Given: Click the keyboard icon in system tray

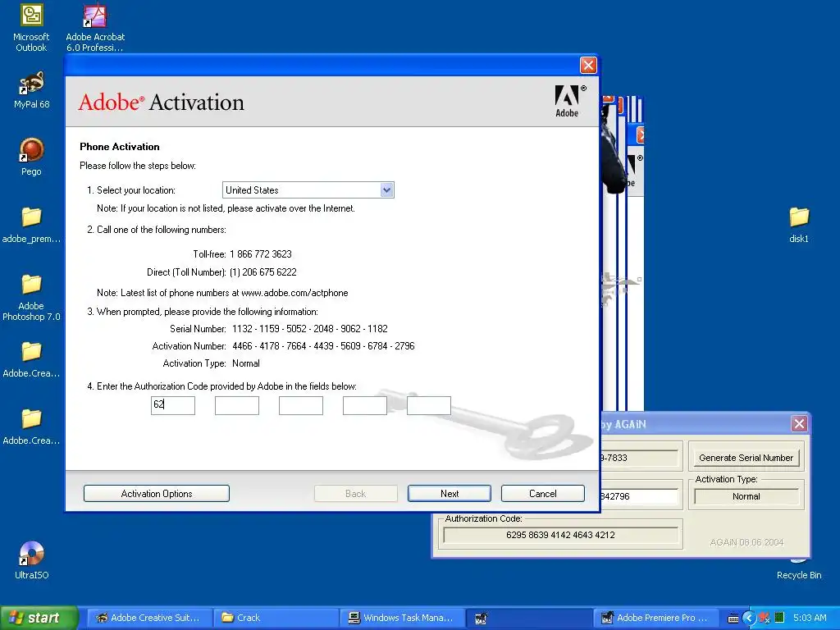Looking at the screenshot, I should pyautogui.click(x=734, y=619).
